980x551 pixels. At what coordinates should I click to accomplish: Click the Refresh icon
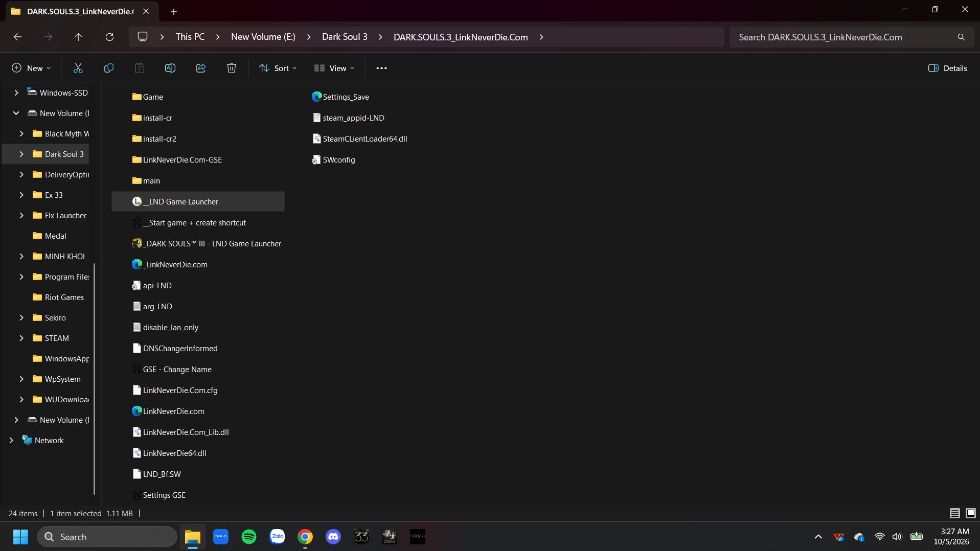(109, 37)
